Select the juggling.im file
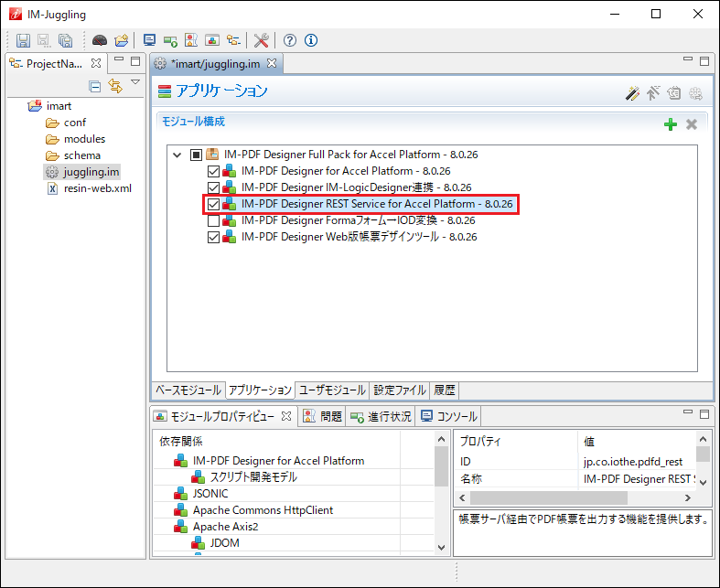The image size is (720, 588). pyautogui.click(x=91, y=172)
